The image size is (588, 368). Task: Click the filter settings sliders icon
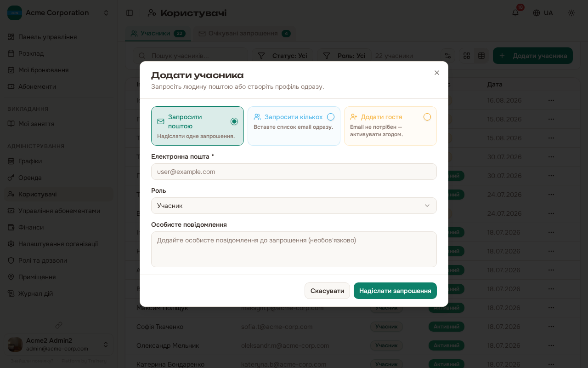[448, 56]
